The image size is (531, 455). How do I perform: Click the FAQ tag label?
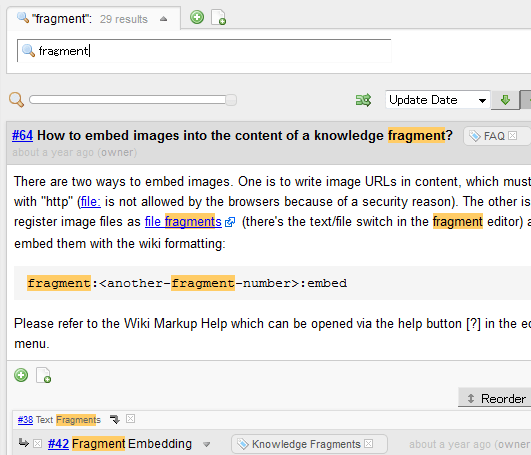pos(494,136)
